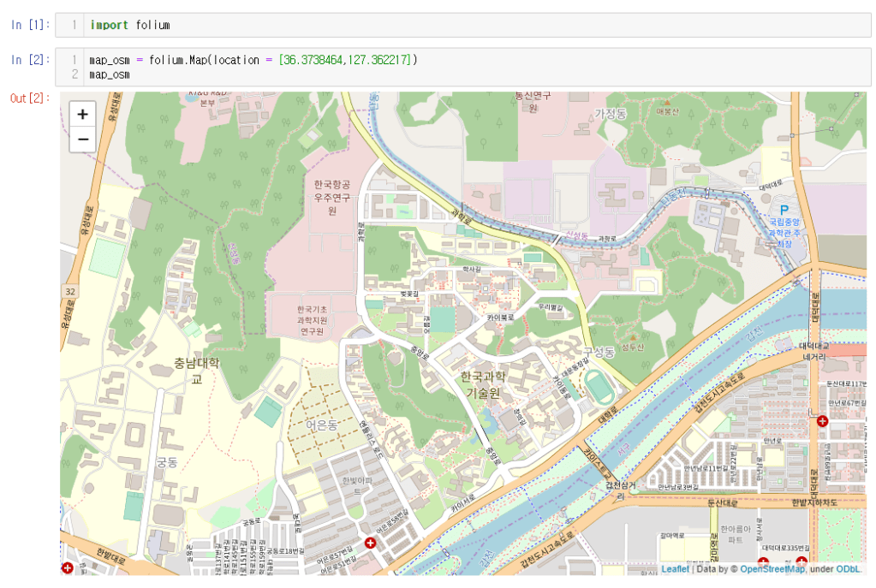Click the 어은동 neighborhood label
876x588 pixels.
pyautogui.click(x=321, y=425)
